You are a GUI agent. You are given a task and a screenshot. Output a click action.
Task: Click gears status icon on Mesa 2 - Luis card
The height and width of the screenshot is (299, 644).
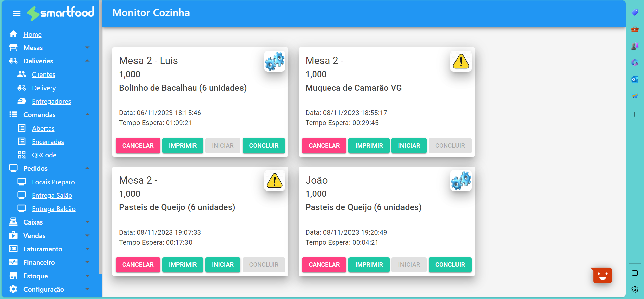pos(274,61)
